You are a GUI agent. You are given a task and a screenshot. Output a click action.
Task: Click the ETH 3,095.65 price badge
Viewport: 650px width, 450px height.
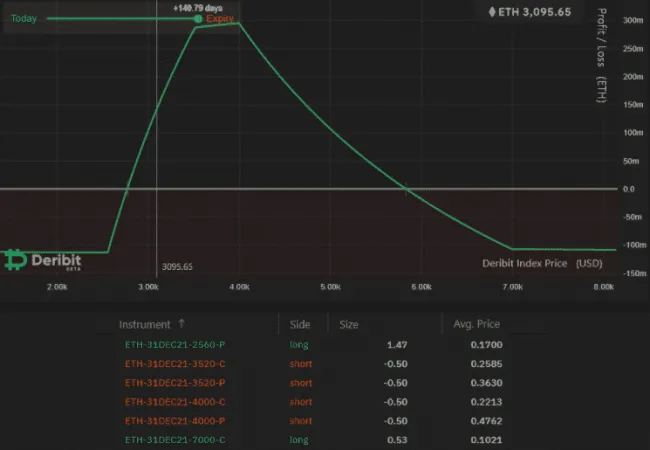(x=530, y=12)
